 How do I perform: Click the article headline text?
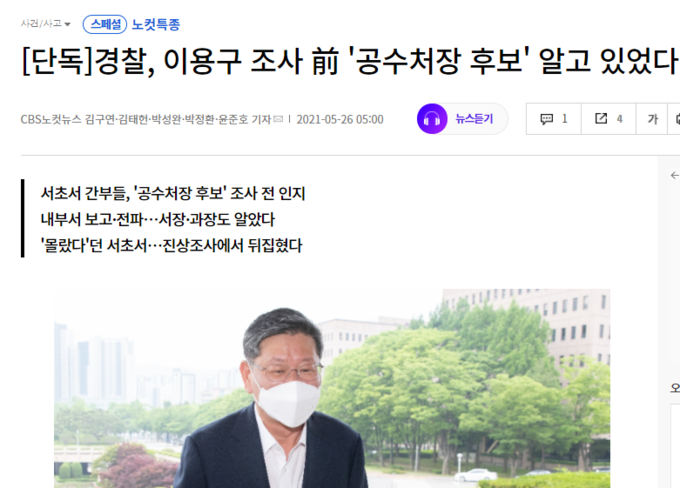(x=349, y=61)
